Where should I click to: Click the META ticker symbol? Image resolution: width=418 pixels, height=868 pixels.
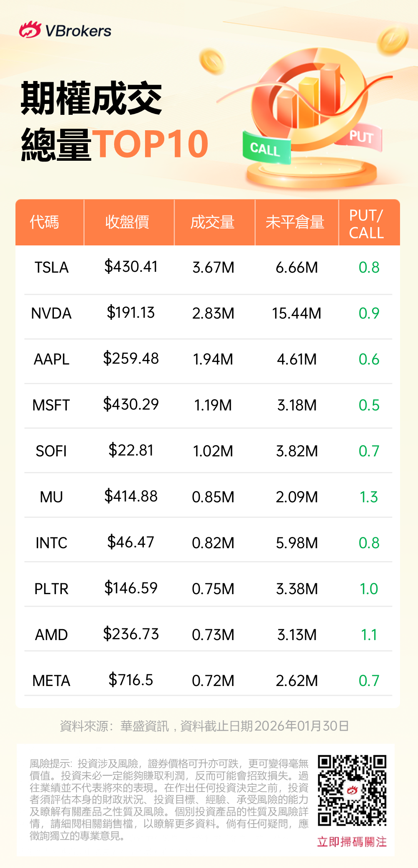(51, 681)
